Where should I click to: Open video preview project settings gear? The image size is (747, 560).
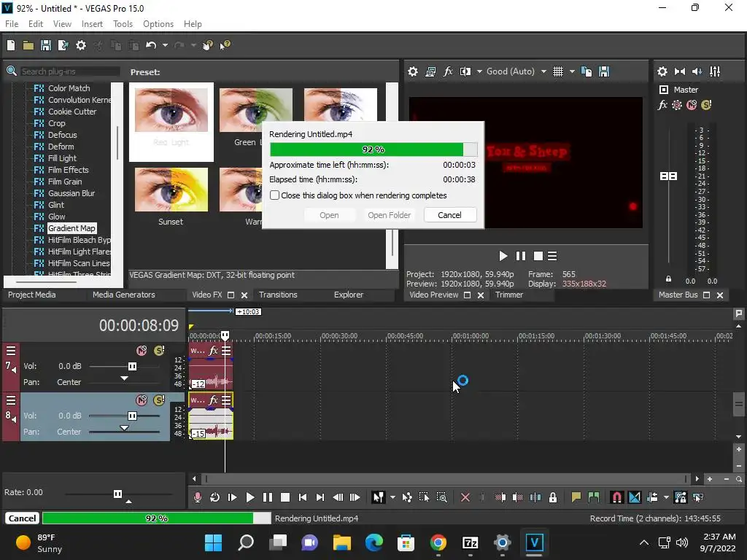click(x=413, y=71)
